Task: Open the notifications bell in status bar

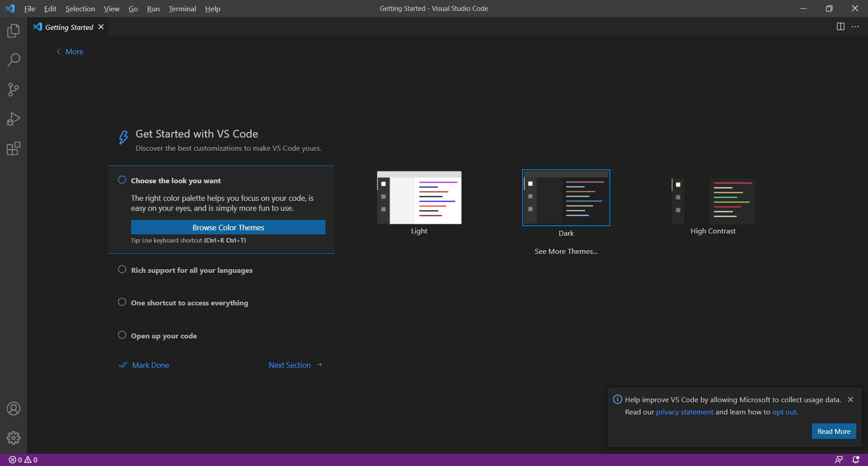Action: [856, 460]
